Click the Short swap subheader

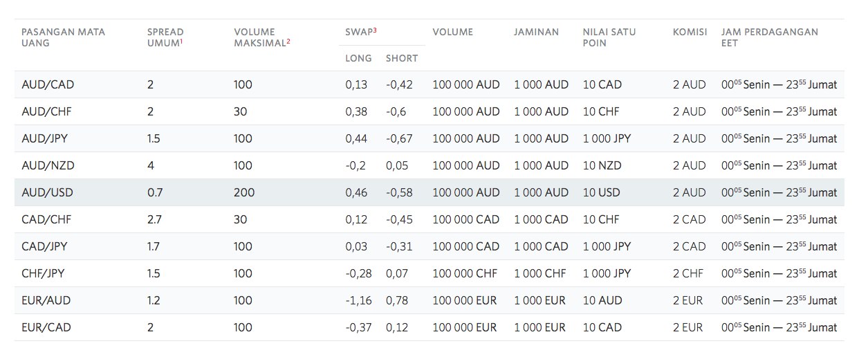[x=402, y=58]
